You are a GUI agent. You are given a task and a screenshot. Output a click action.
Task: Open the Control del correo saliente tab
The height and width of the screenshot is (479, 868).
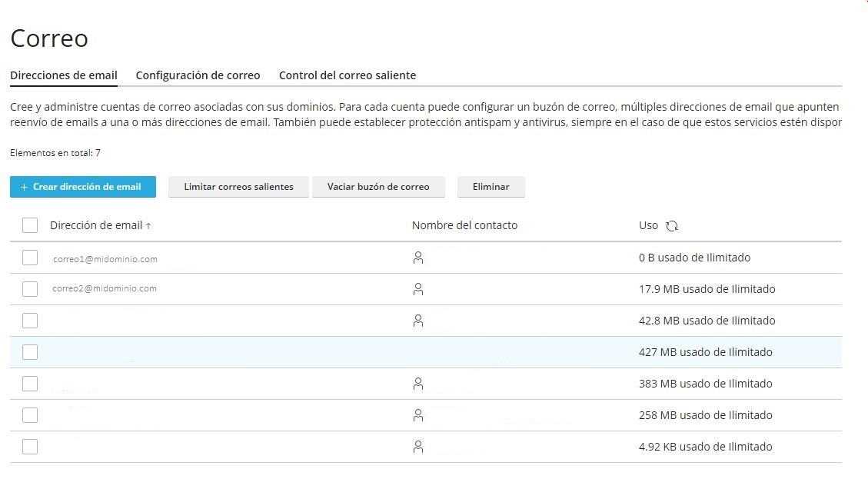[347, 75]
